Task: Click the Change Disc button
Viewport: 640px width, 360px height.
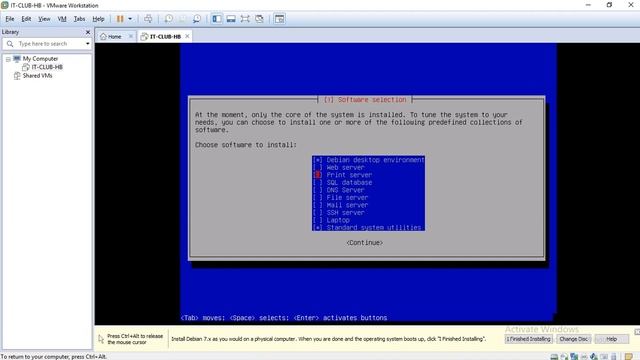Action: pos(573,339)
